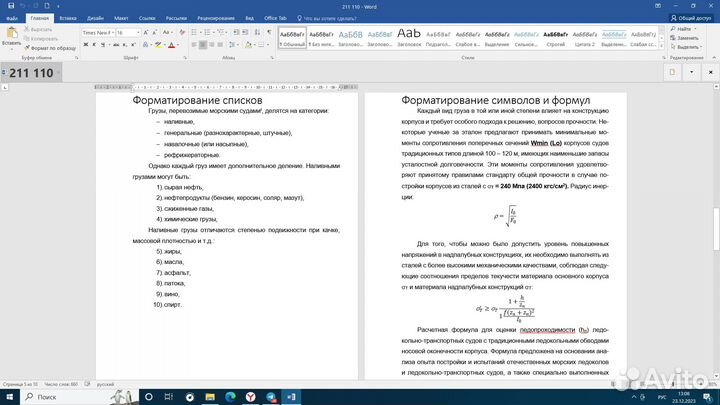Align text right

[x=211, y=45]
